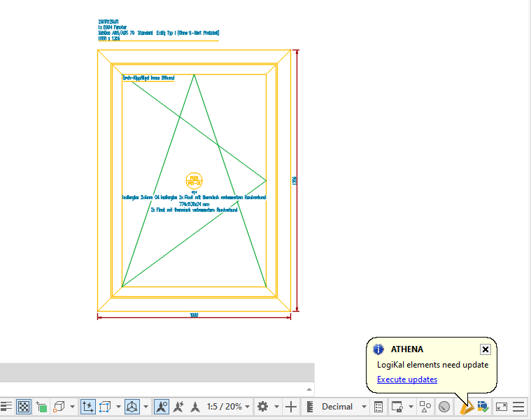Screen dimensions: 531x420
Task: Click the lock UI icon
Action: pyautogui.click(x=397, y=406)
